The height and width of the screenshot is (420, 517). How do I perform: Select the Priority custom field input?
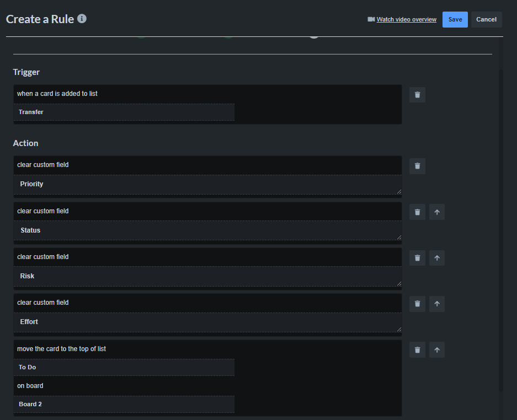click(207, 184)
